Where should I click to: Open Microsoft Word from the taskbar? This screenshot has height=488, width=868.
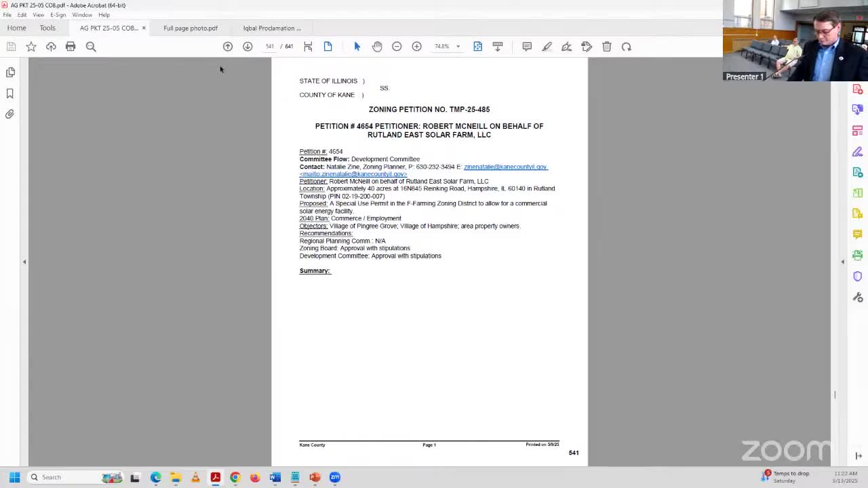click(275, 477)
